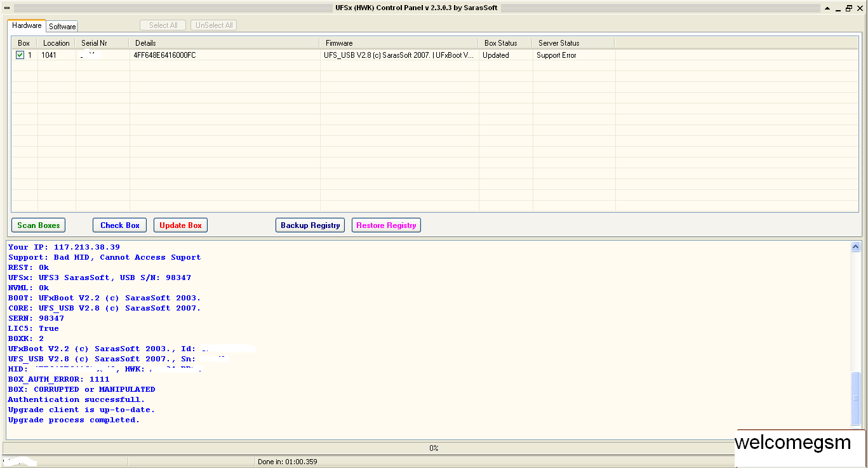Click log line 'Upgrade client is up-to-date.'
The height and width of the screenshot is (468, 868).
pyautogui.click(x=82, y=410)
